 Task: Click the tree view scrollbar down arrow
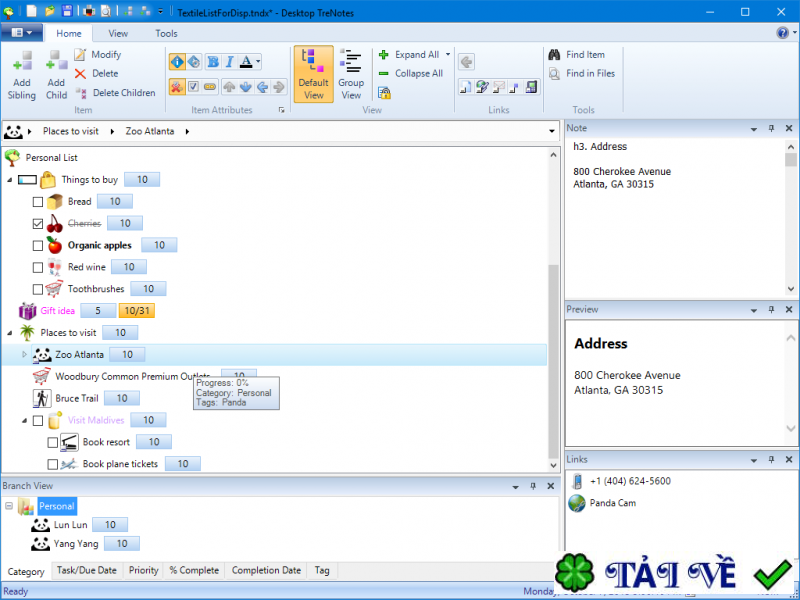click(555, 463)
